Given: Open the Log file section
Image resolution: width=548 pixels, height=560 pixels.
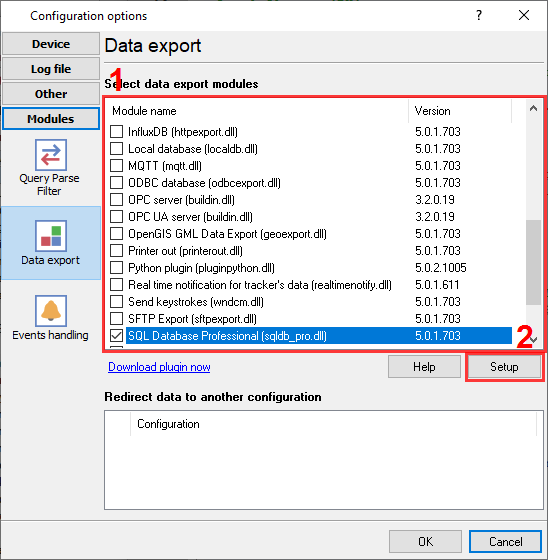Looking at the screenshot, I should [51, 69].
